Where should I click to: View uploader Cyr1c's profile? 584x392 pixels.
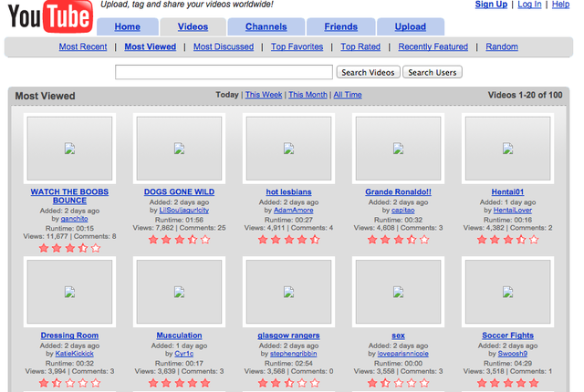pos(184,354)
